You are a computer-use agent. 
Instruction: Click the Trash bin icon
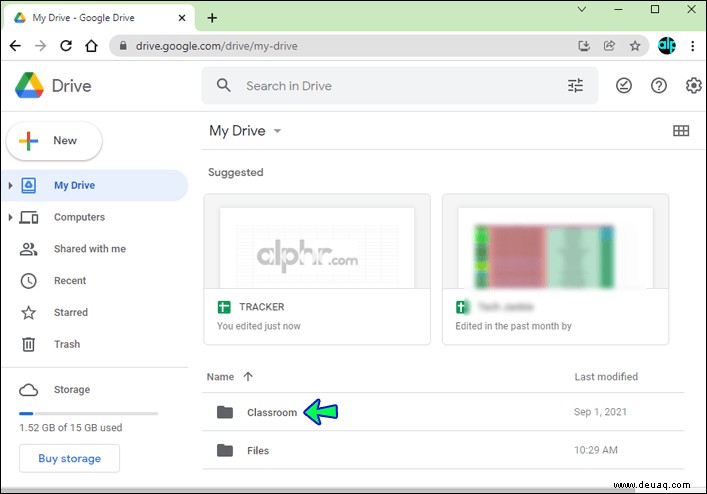28,344
